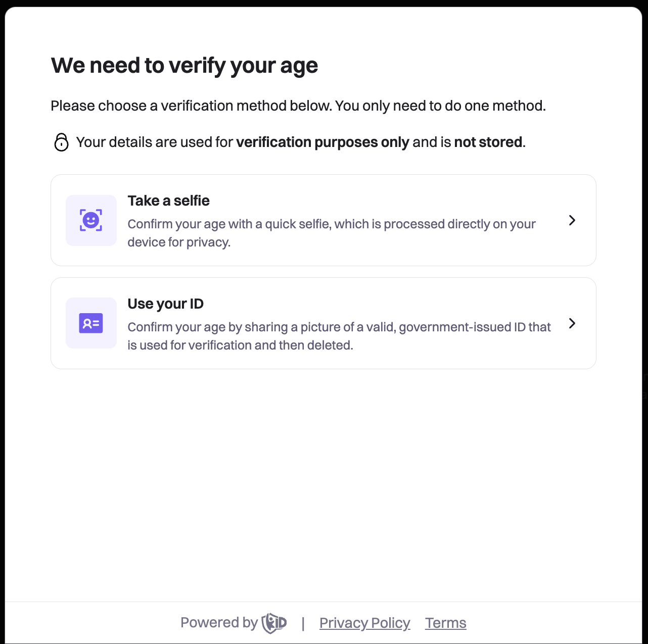Click the footer divider before Privacy Policy
This screenshot has width=648, height=644.
tap(303, 624)
